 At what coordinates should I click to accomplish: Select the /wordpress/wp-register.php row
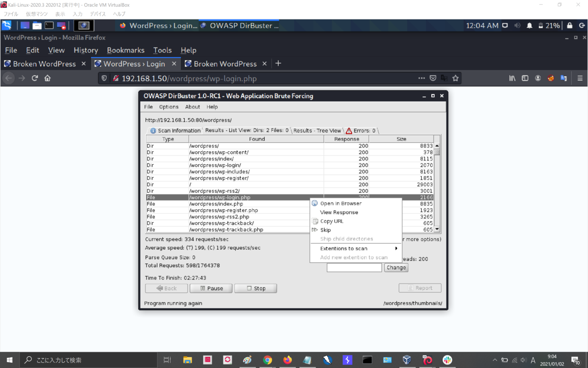(x=290, y=210)
